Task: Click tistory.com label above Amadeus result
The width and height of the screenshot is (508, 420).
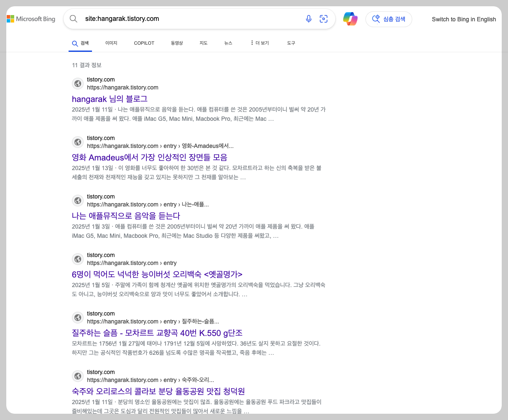Action: coord(101,138)
